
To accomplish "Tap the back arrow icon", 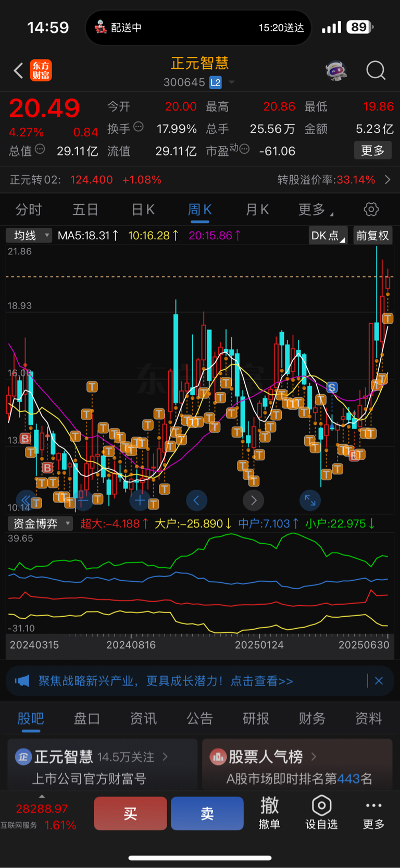I will coord(18,70).
